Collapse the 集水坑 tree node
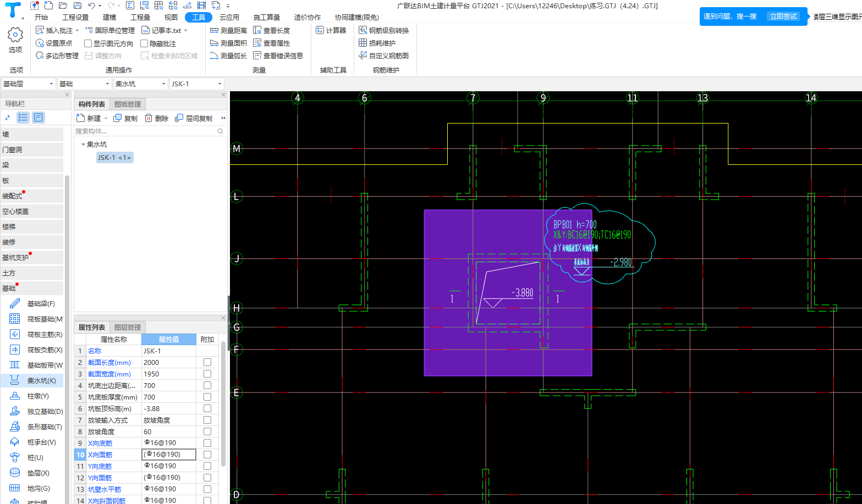This screenshot has width=862, height=504. tap(83, 145)
